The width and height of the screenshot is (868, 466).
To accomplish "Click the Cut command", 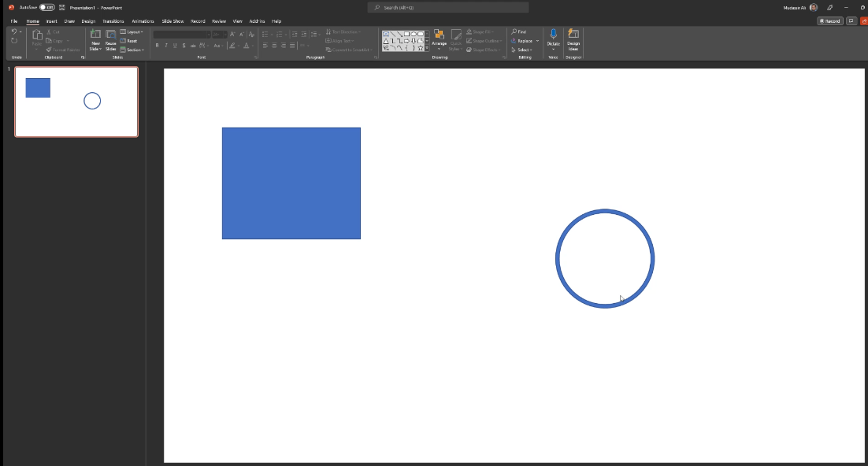I will 53,32.
